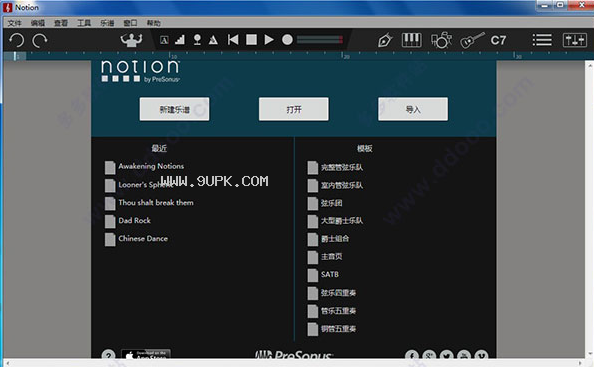Click the document icon beside 主音页
The height and width of the screenshot is (367, 594).
(x=313, y=257)
